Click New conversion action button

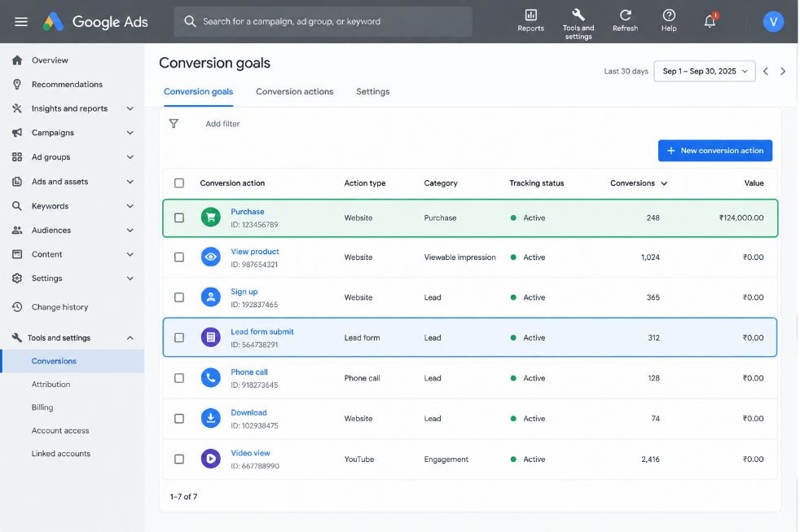[x=714, y=151]
